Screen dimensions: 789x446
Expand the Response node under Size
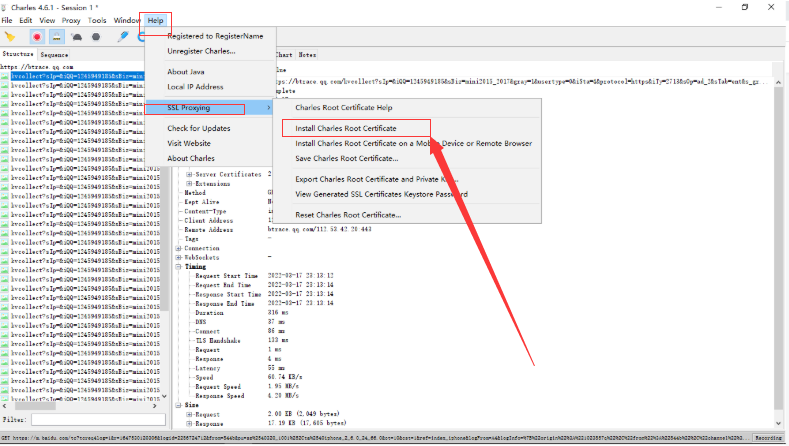pyautogui.click(x=189, y=423)
